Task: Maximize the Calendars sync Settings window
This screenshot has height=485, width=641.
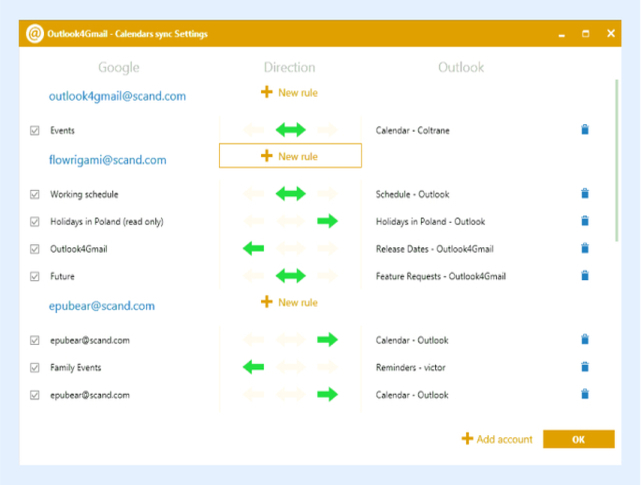Action: (586, 34)
